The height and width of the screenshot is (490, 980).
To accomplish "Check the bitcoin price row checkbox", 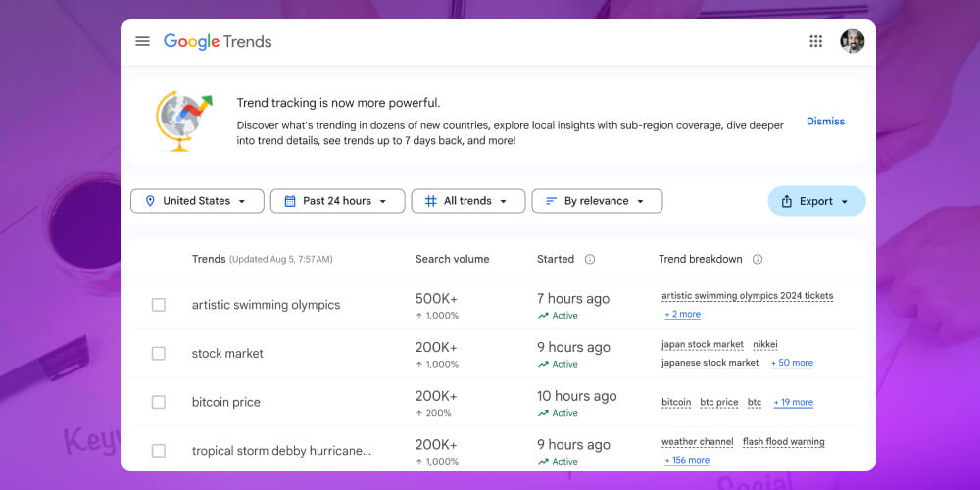I will click(159, 403).
